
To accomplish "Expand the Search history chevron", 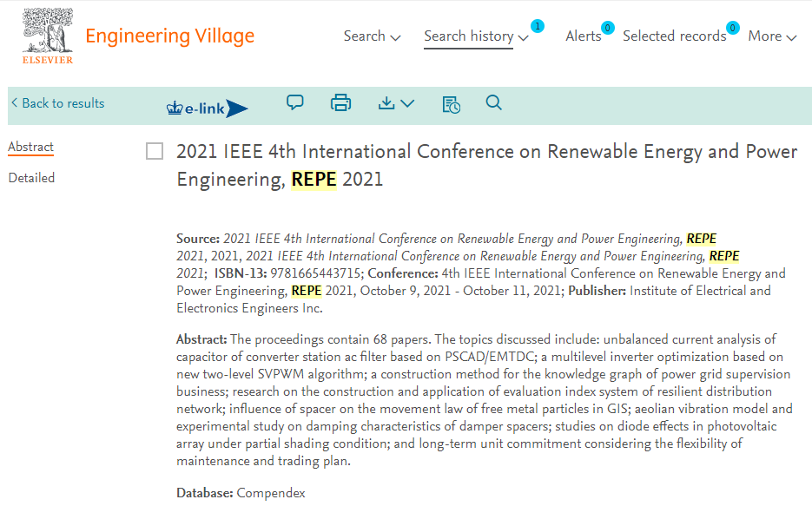I will [x=523, y=37].
